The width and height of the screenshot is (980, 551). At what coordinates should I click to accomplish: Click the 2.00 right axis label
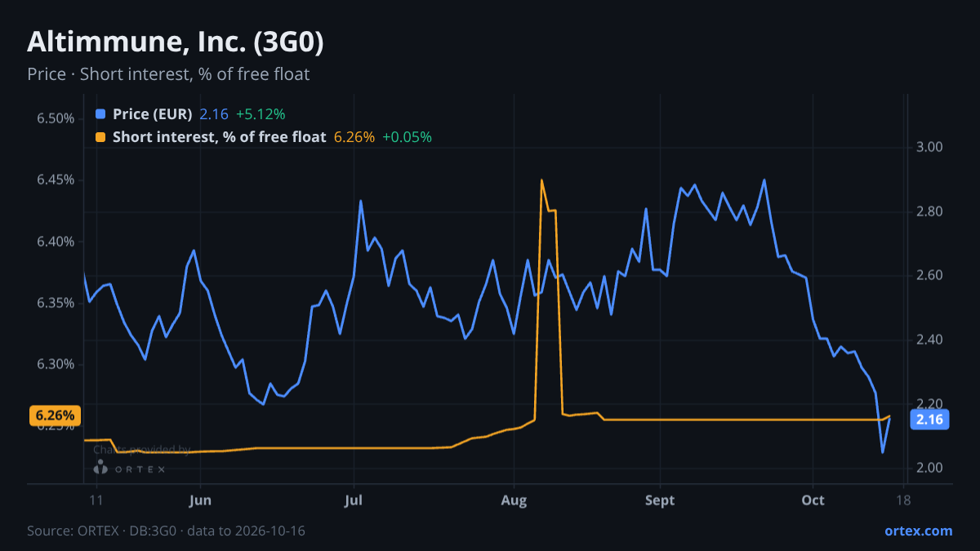coord(930,468)
